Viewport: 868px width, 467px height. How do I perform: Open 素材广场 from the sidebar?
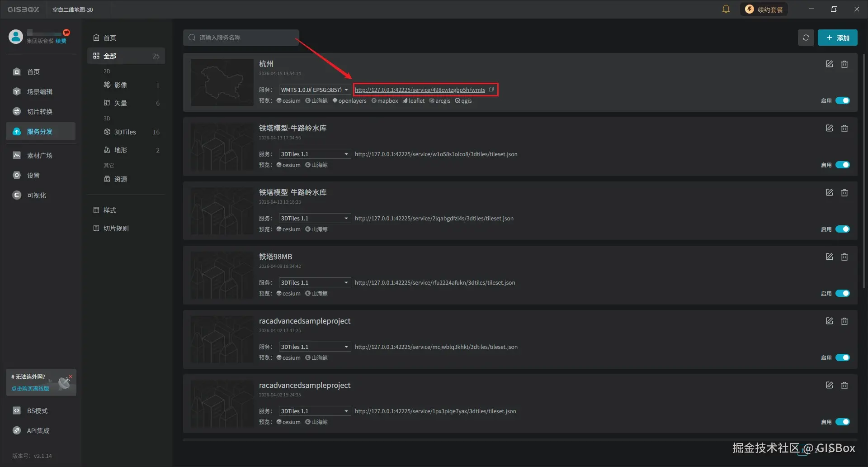click(x=41, y=155)
